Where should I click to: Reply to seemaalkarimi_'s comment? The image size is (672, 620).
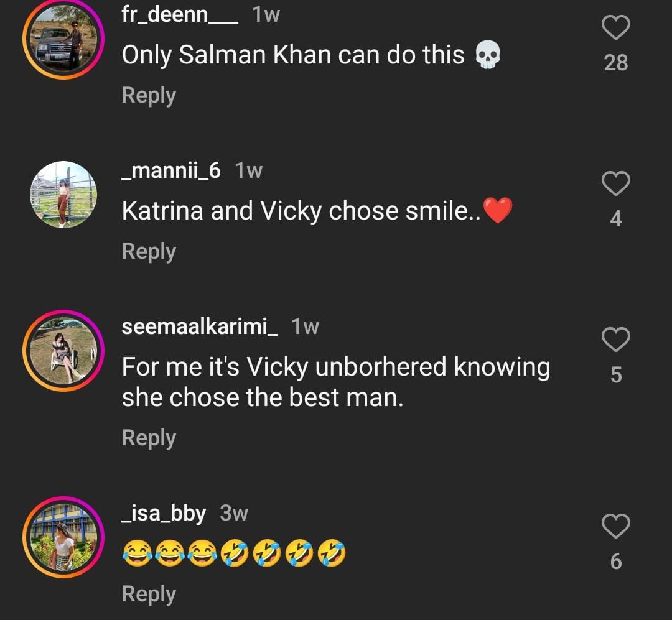click(x=149, y=438)
